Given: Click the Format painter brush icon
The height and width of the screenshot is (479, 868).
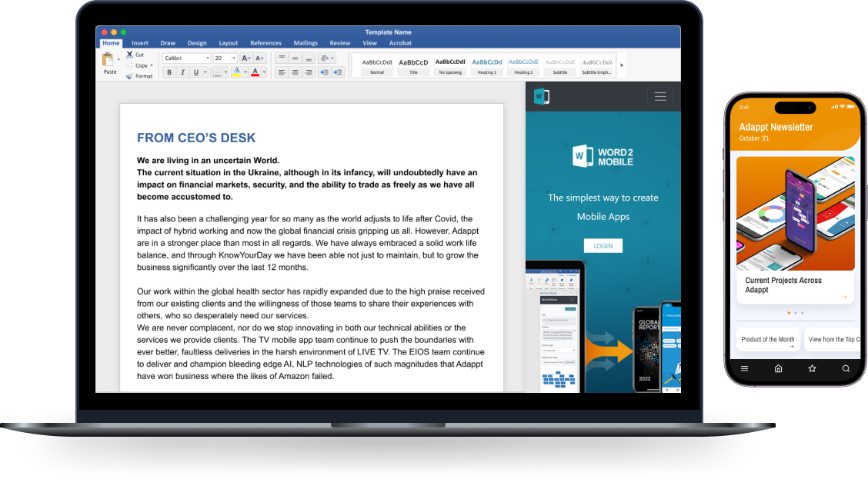Looking at the screenshot, I should (129, 76).
